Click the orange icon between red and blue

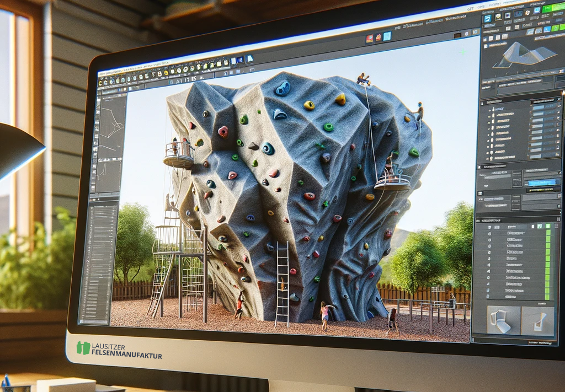coord(379,37)
